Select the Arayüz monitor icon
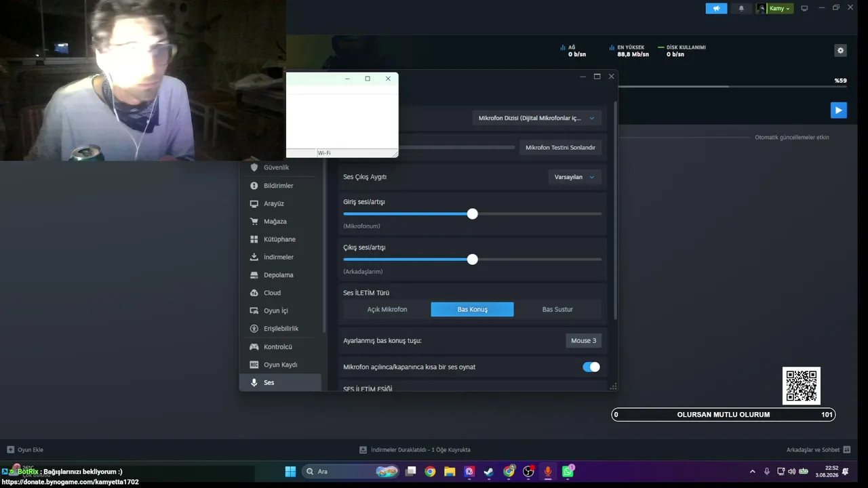 [x=254, y=203]
